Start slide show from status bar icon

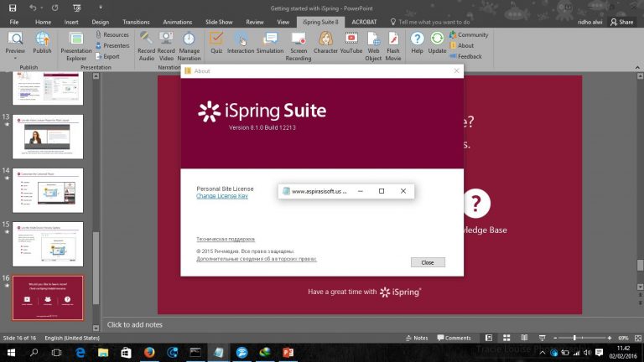click(x=543, y=338)
